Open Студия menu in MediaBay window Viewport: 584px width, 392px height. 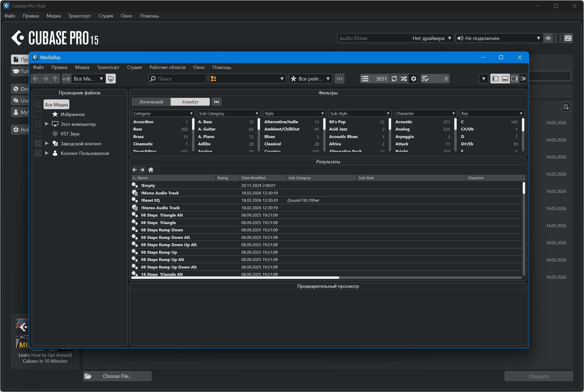(x=134, y=67)
